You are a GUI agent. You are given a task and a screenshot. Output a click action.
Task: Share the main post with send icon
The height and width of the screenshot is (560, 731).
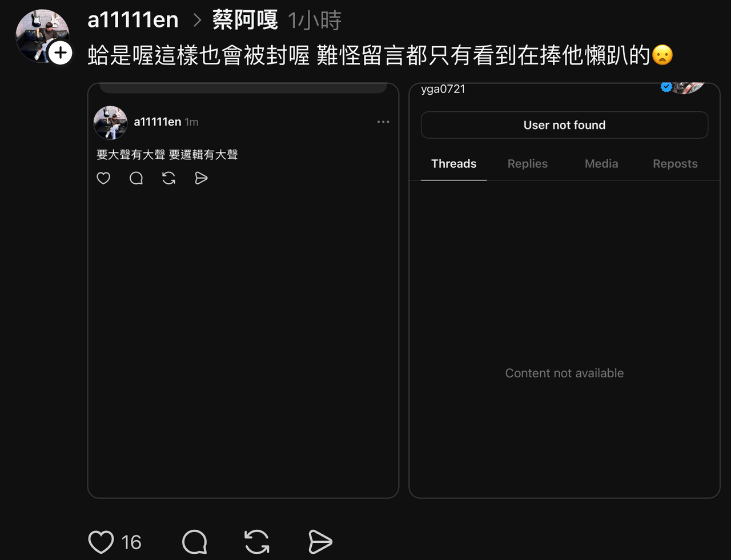320,542
